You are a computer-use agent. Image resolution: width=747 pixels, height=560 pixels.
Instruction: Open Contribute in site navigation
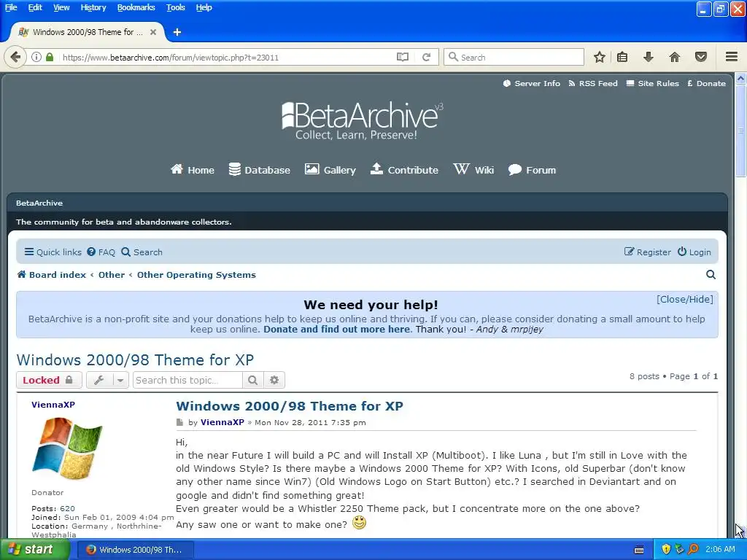[x=404, y=169]
